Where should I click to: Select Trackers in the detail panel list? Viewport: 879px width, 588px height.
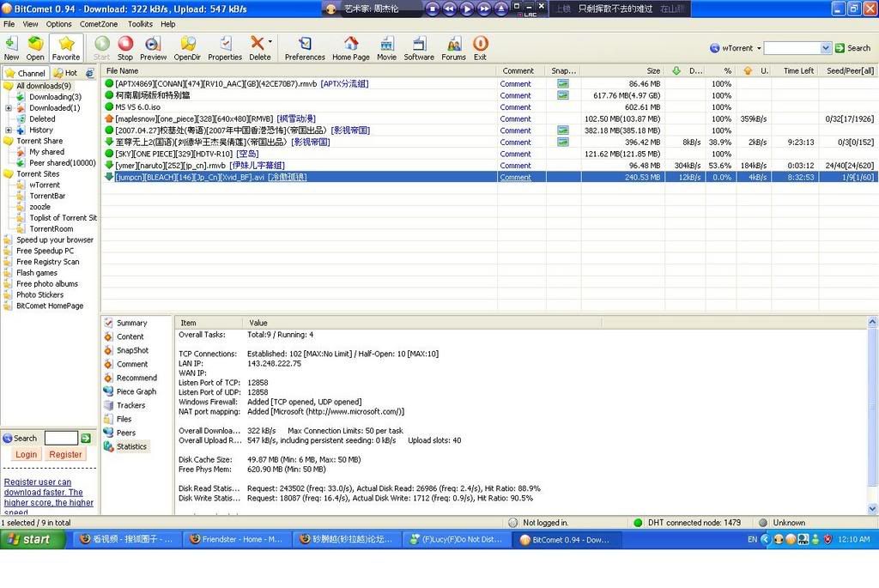click(130, 405)
